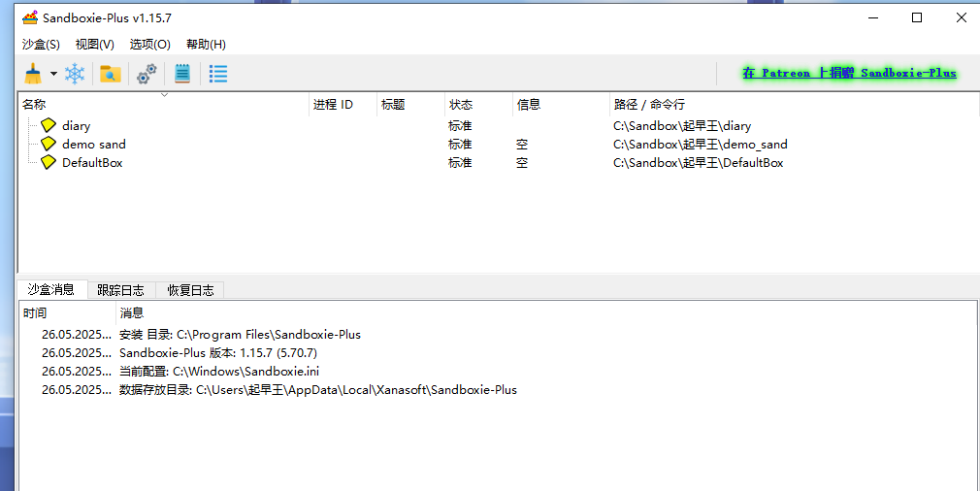
Task: Open the 沙盒(S) menu
Action: click(x=41, y=45)
